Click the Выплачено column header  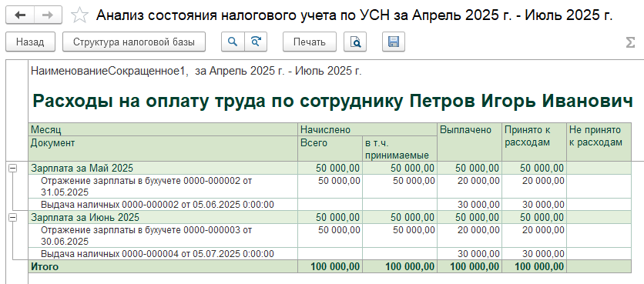(469, 142)
